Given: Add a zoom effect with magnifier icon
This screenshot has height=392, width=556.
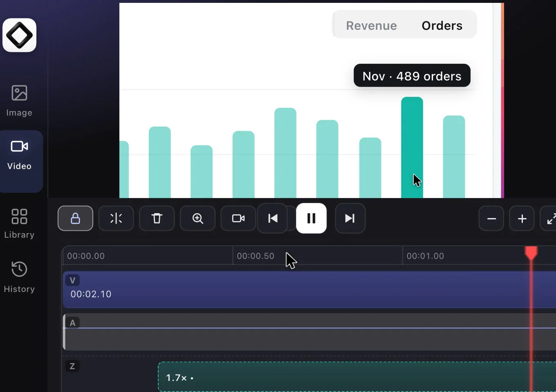Looking at the screenshot, I should 198,218.
